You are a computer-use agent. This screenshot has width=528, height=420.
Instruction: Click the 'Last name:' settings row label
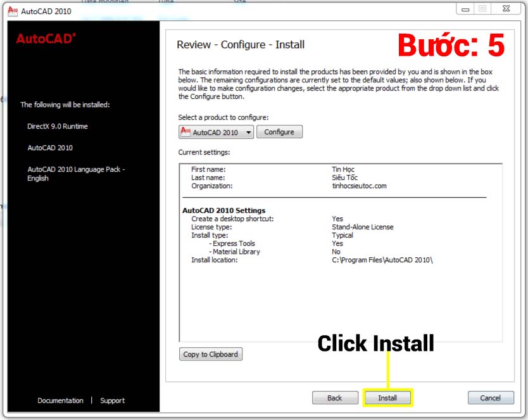[208, 177]
